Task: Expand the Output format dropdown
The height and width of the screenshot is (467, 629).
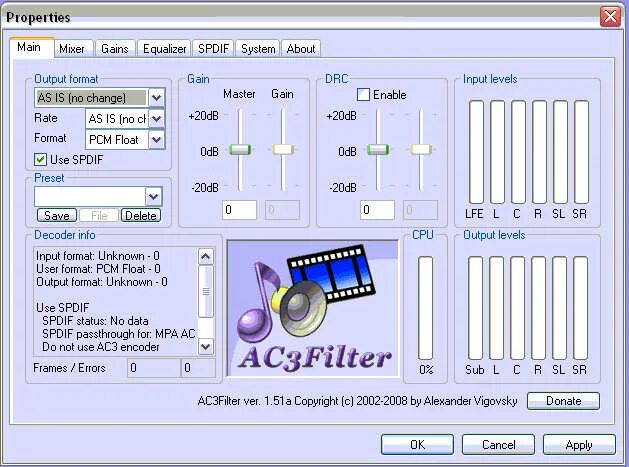Action: pyautogui.click(x=156, y=97)
